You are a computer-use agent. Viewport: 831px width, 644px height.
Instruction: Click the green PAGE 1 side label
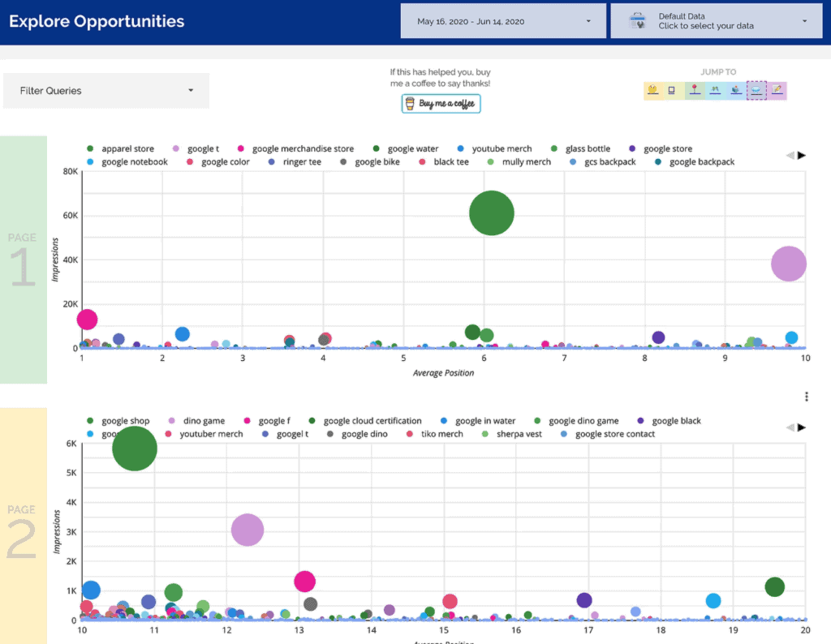tap(24, 260)
